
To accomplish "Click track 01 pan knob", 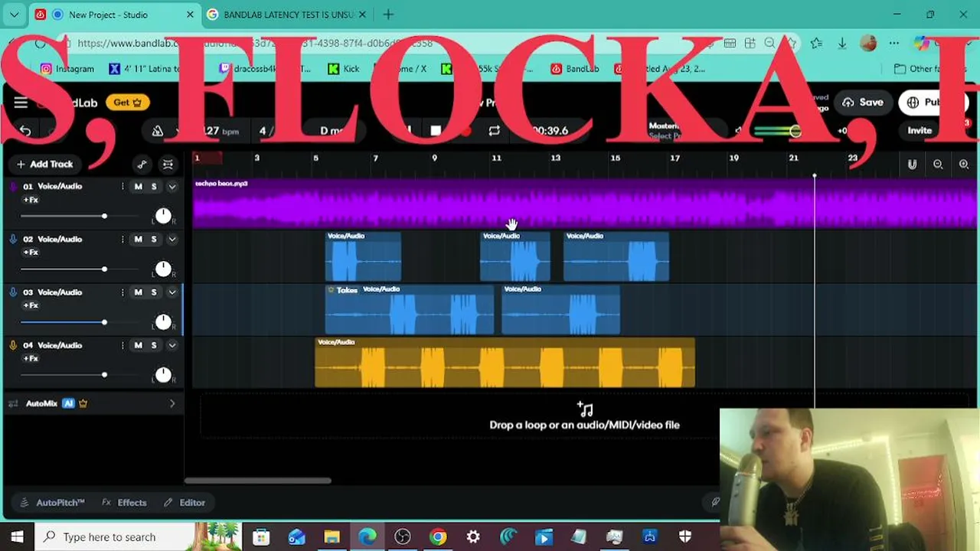I will tap(163, 216).
